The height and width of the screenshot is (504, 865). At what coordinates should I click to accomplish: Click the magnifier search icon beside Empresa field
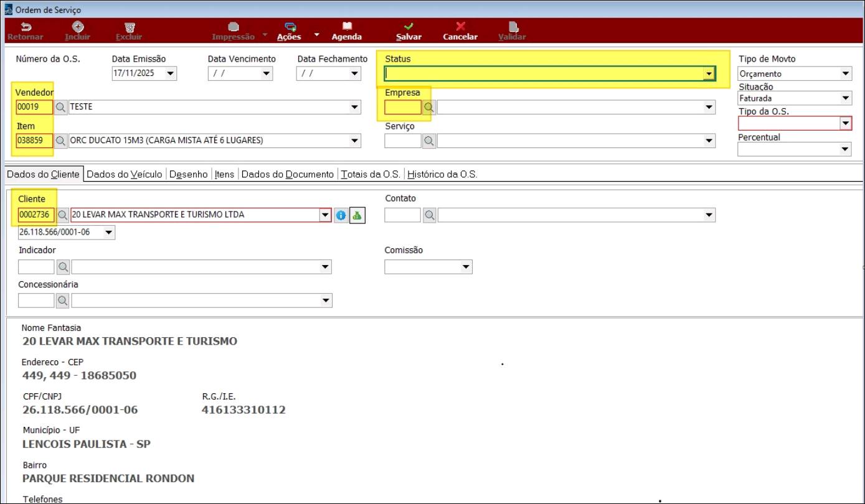428,107
